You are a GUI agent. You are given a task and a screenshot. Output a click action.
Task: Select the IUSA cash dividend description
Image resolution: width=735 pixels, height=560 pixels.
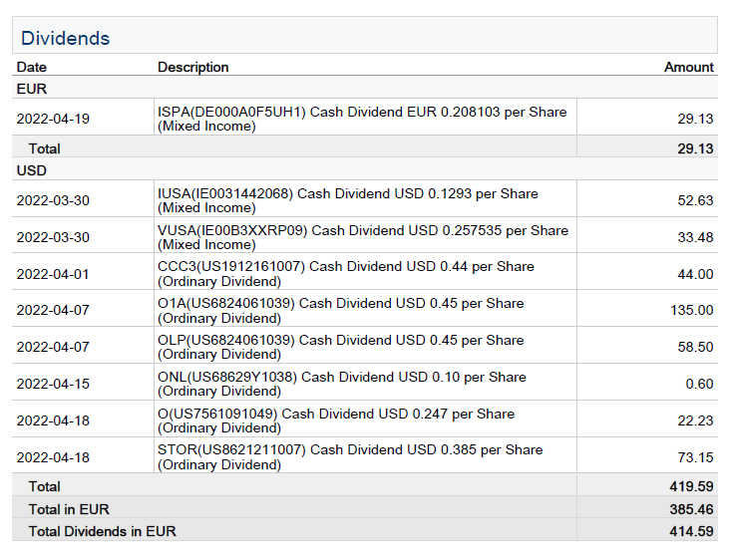coord(347,200)
